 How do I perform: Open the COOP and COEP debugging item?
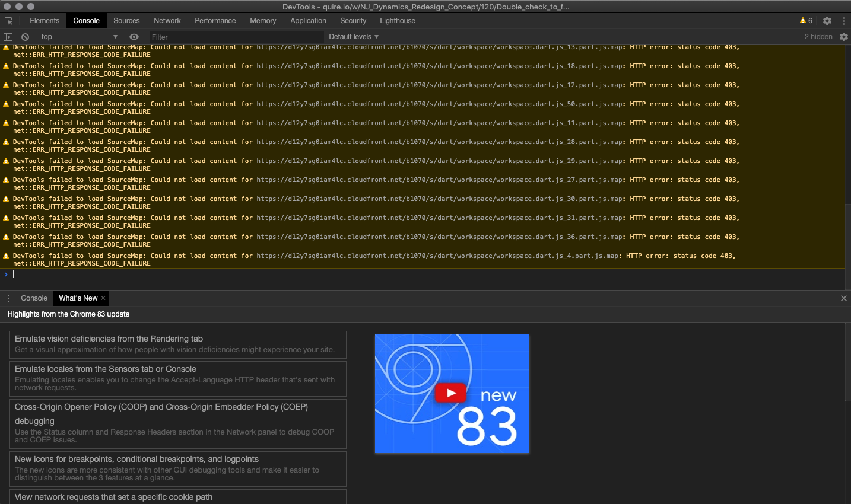[x=178, y=424]
